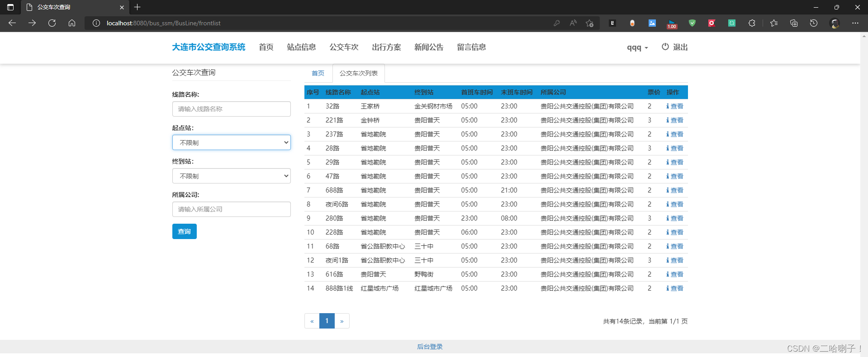This screenshot has height=357, width=868.
Task: Open browser extensions puzzle icon
Action: (x=752, y=23)
